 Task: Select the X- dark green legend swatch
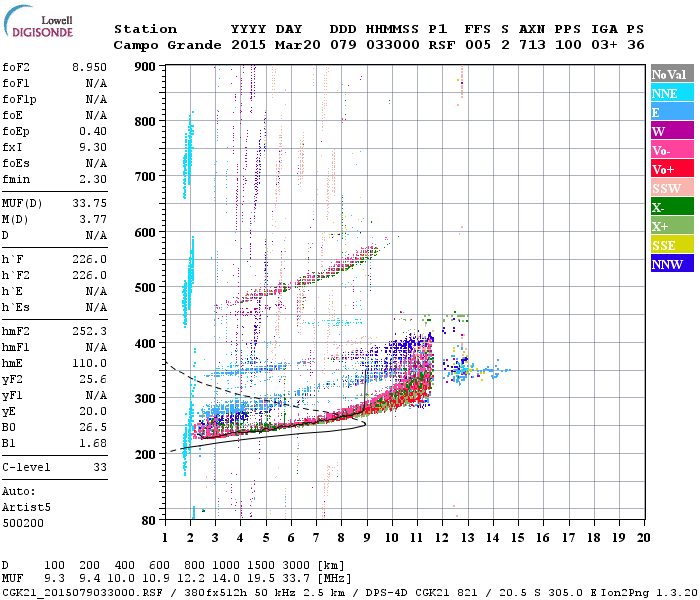click(672, 207)
